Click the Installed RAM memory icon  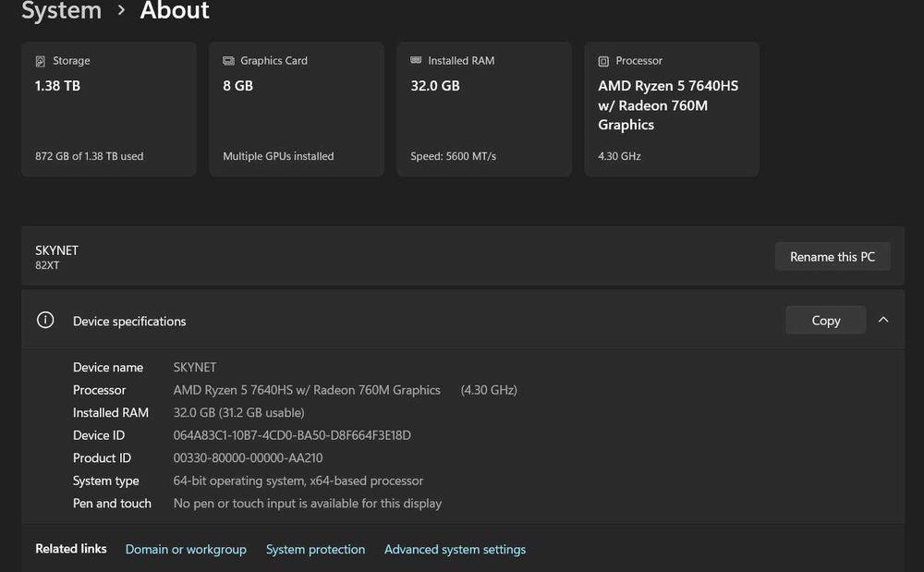[416, 60]
